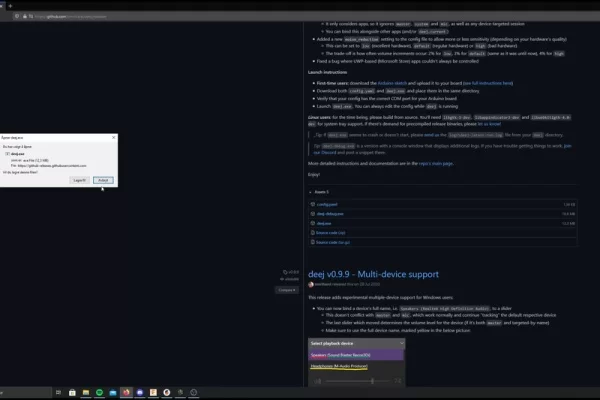Open Discord from the taskbar

pyautogui.click(x=140, y=392)
